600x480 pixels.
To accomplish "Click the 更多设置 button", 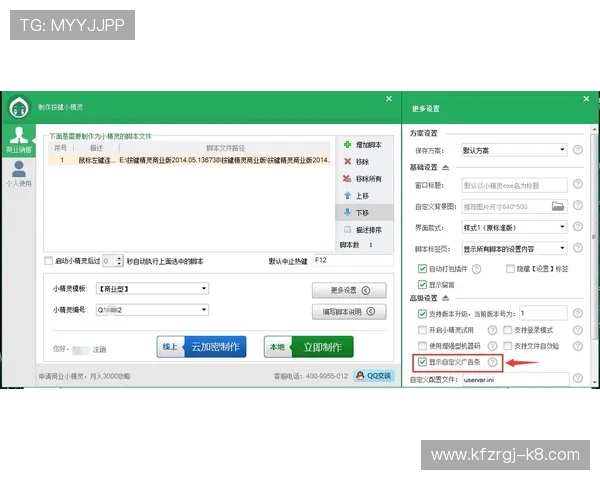I will click(349, 290).
